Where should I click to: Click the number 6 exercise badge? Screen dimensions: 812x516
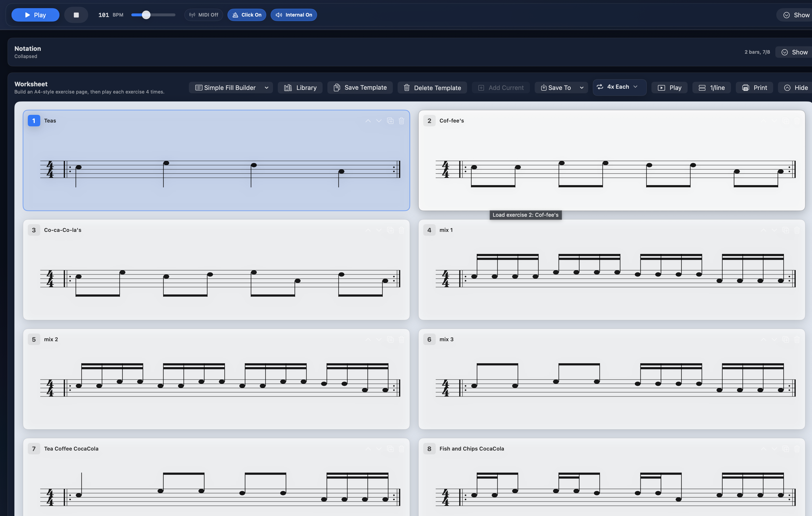(429, 339)
